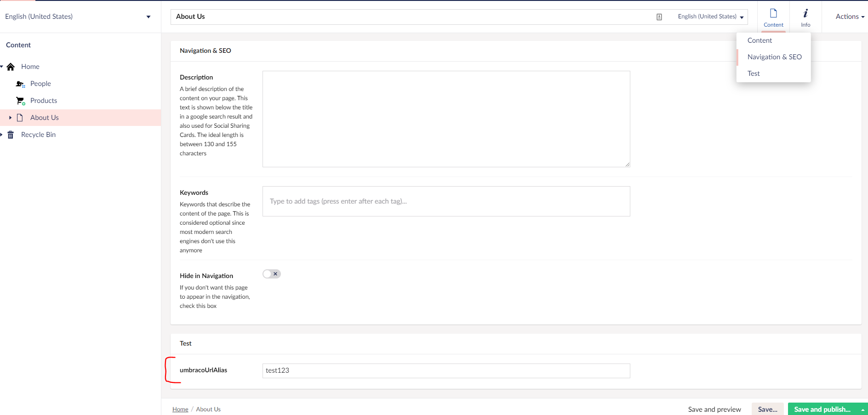
Task: Select Navigation & SEO in the Content menu
Action: click(x=774, y=57)
